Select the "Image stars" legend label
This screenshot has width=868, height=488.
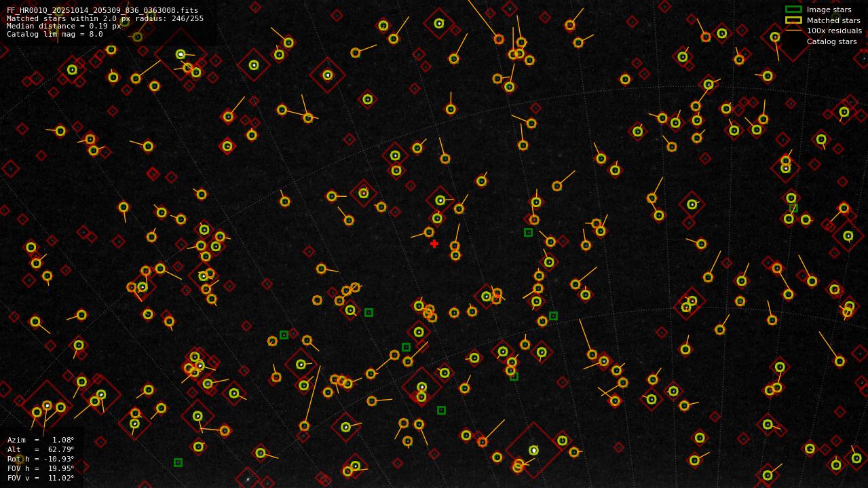click(829, 10)
